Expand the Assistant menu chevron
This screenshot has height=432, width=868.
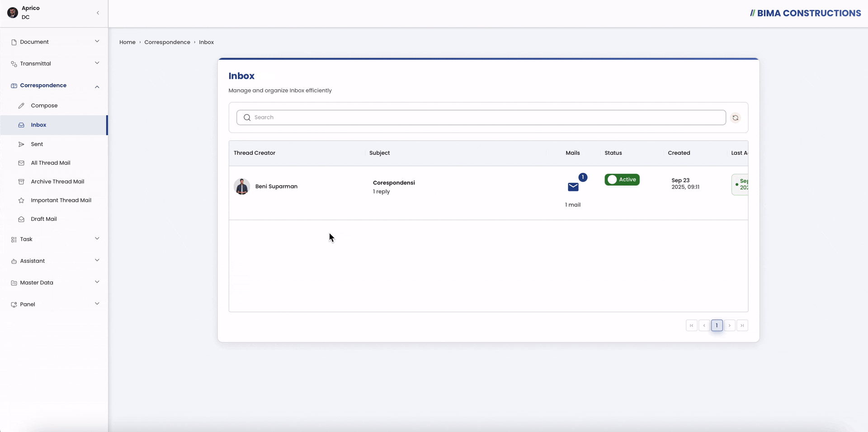(x=97, y=260)
